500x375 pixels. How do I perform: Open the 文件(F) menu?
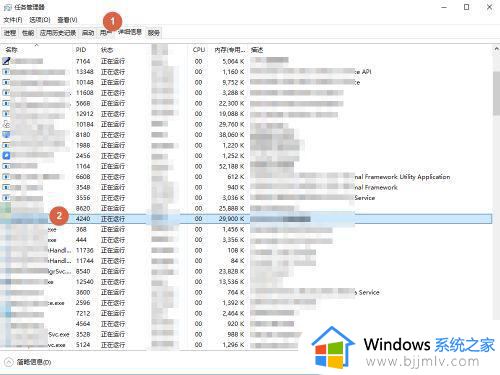coord(13,20)
